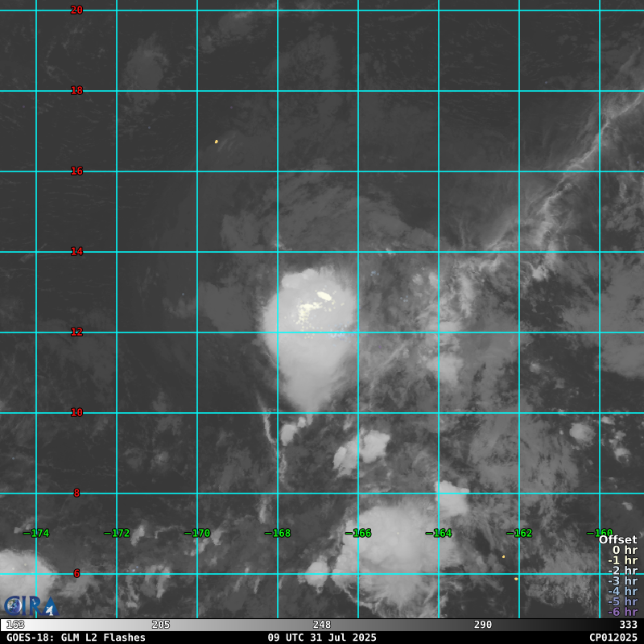Screen dimensions: 644x644
Task: Click the isolated yellow flash dot near 17N
Action: point(217,142)
